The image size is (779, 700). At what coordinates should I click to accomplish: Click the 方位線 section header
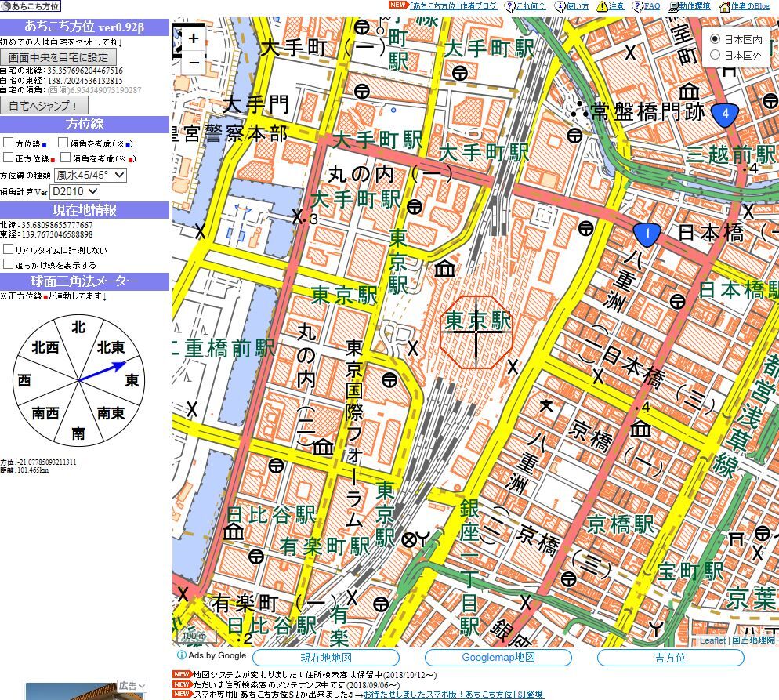(85, 124)
